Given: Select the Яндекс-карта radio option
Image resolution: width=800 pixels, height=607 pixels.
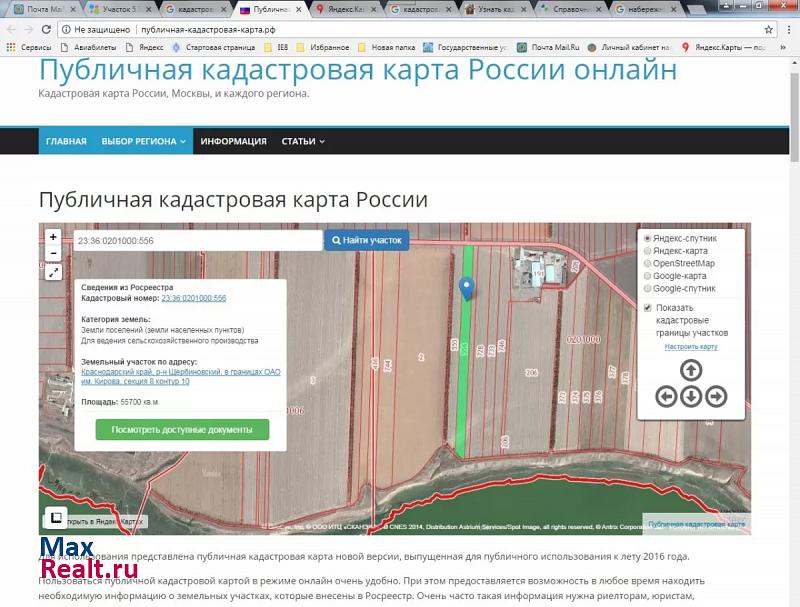Looking at the screenshot, I should [x=648, y=251].
